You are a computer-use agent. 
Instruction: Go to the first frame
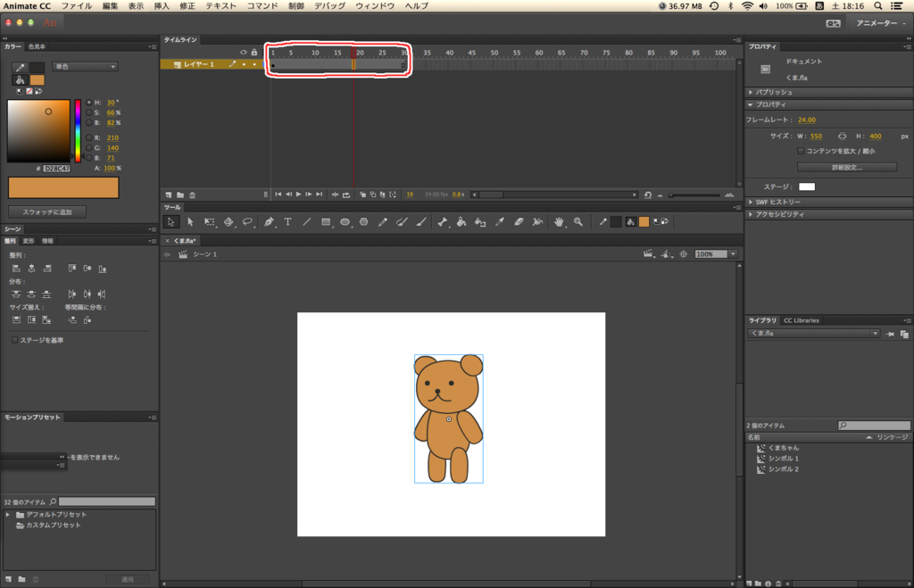click(278, 195)
